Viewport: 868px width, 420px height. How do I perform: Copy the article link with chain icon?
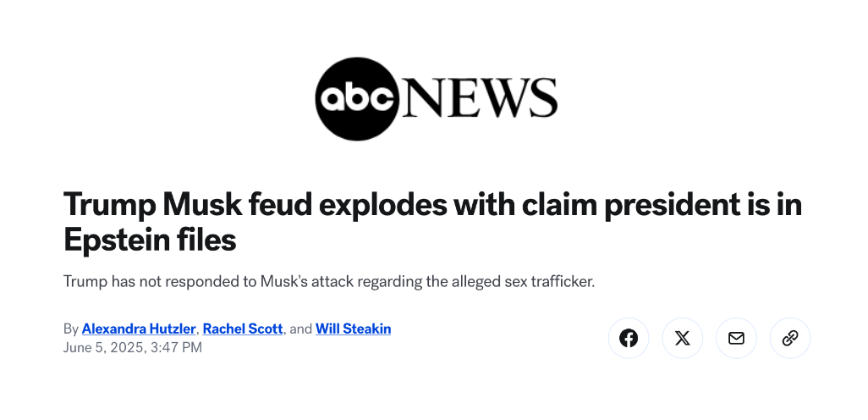tap(790, 338)
